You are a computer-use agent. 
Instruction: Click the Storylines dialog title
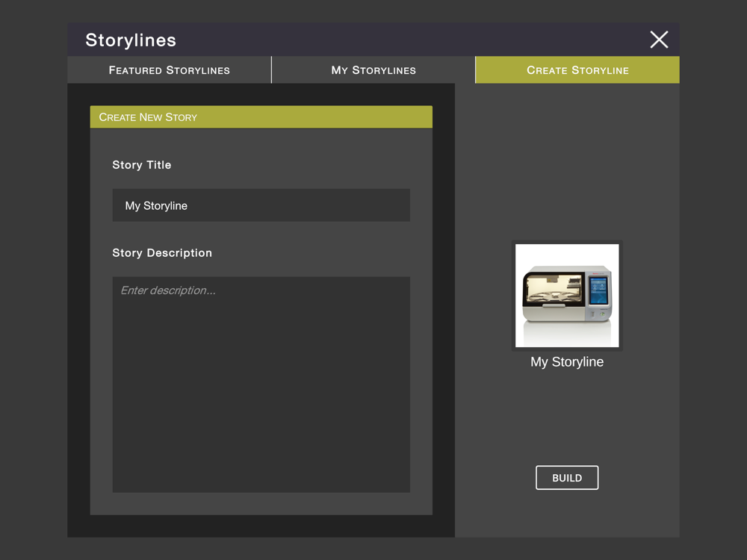click(x=131, y=40)
